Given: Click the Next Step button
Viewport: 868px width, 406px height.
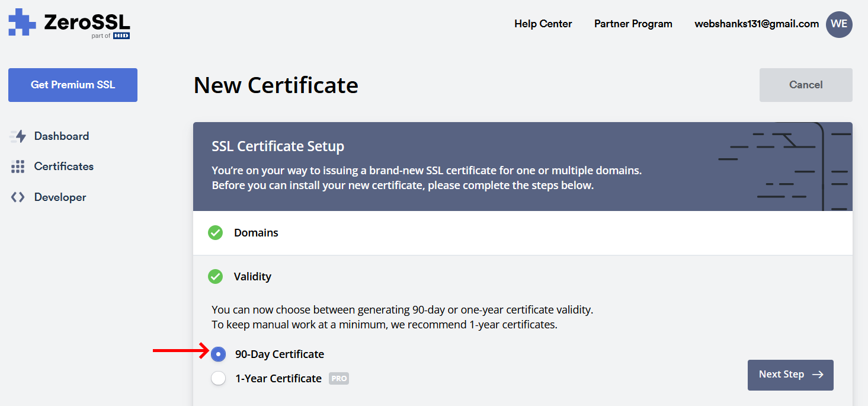Looking at the screenshot, I should tap(790, 375).
